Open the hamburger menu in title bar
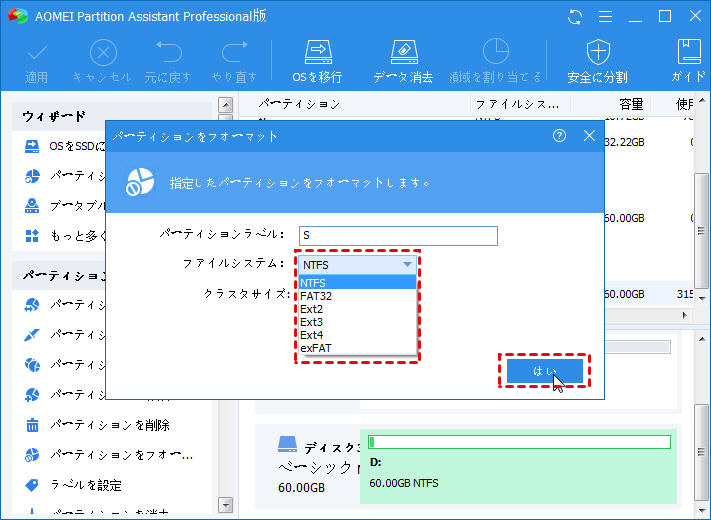This screenshot has height=520, width=711. pyautogui.click(x=605, y=17)
